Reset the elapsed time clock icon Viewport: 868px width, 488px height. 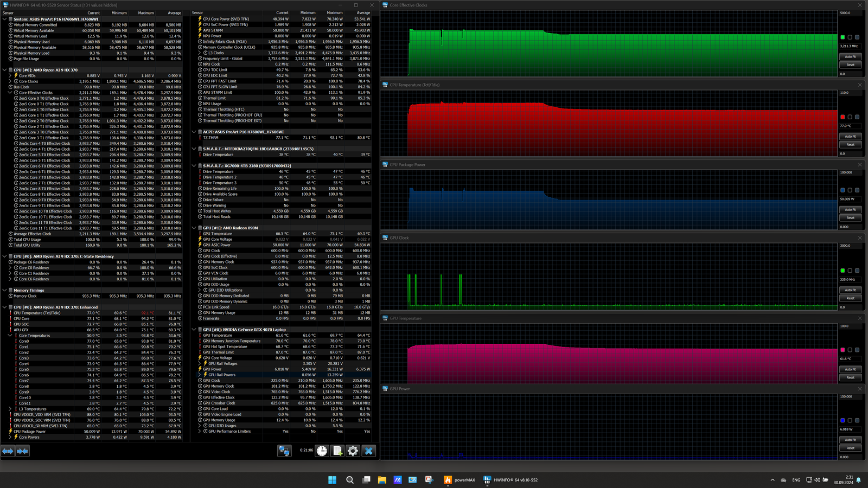[322, 451]
